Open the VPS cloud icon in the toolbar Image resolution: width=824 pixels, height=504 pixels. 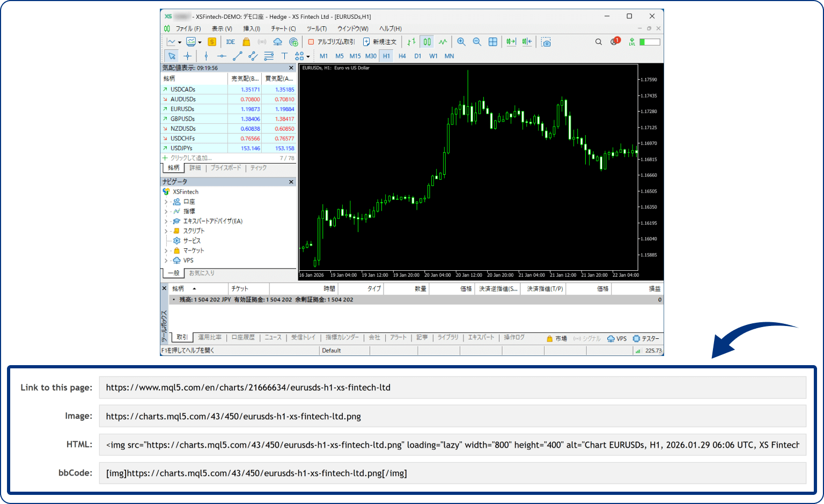pyautogui.click(x=277, y=41)
